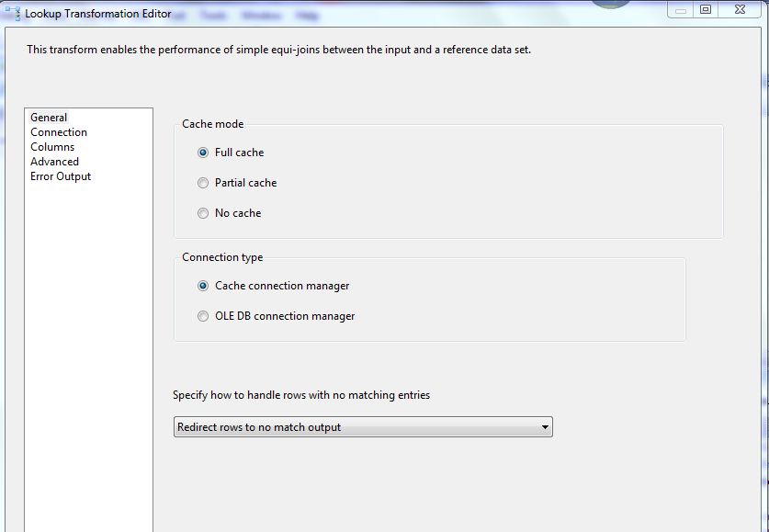Choose Partial cache mode
This screenshot has width=769, height=532.
pos(203,183)
